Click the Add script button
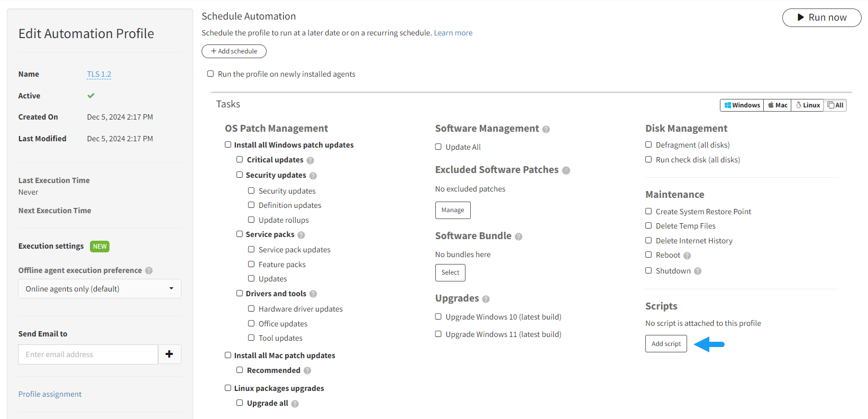 point(666,344)
